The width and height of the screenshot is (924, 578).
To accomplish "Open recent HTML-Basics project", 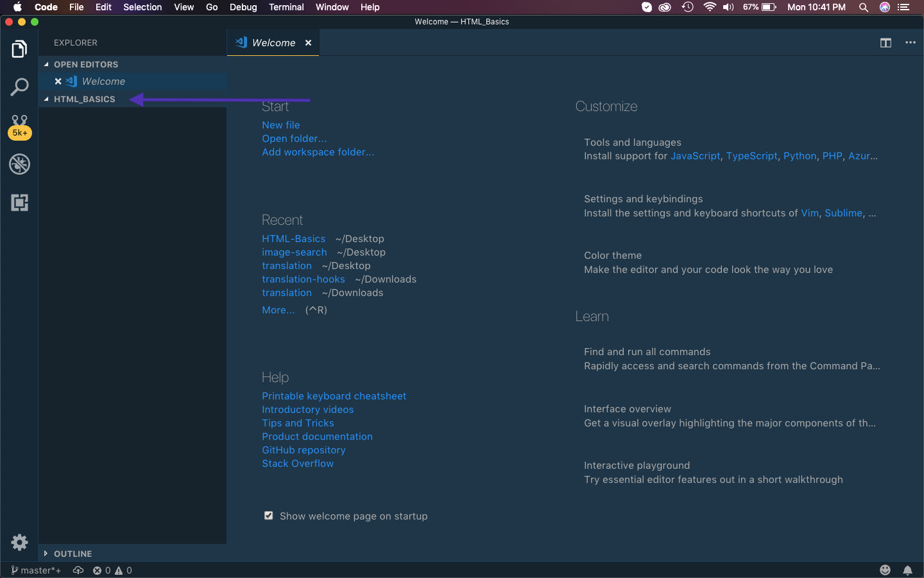I will coord(293,239).
